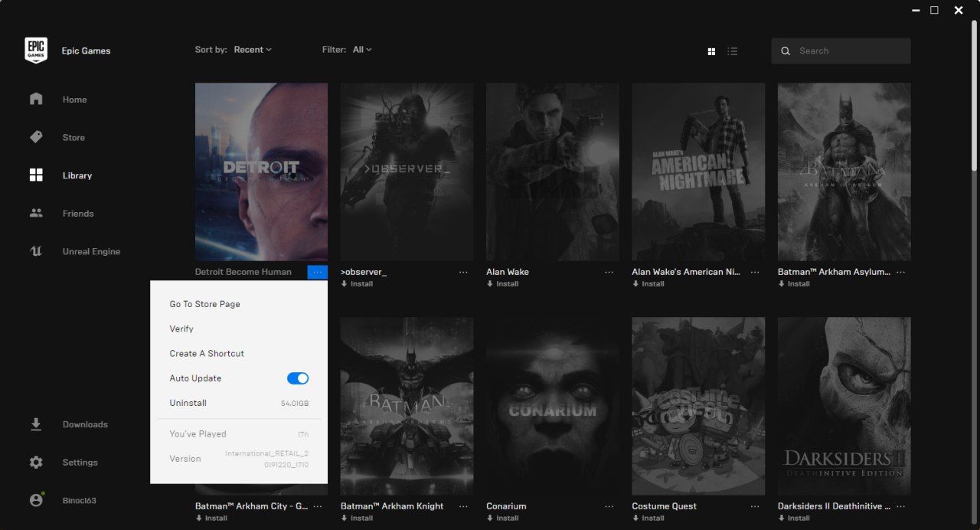Screen dimensions: 980x530
Task: Install Batman Arkham Asylum
Action: click(x=795, y=284)
